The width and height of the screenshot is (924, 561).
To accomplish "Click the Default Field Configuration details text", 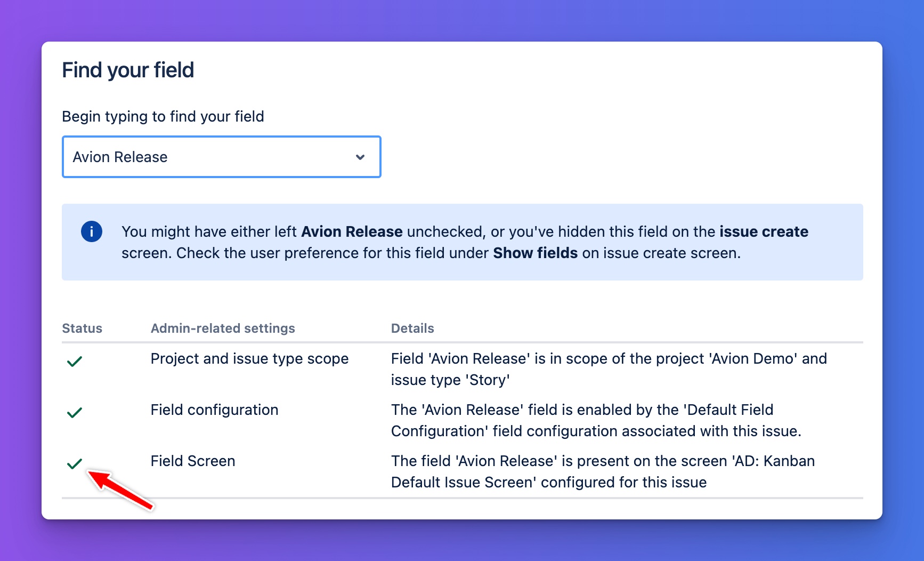I will 596,421.
